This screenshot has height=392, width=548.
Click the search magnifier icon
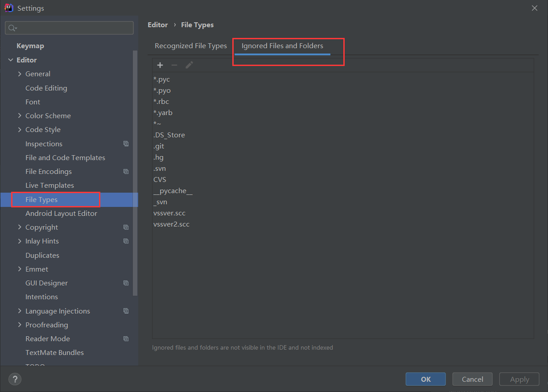12,28
